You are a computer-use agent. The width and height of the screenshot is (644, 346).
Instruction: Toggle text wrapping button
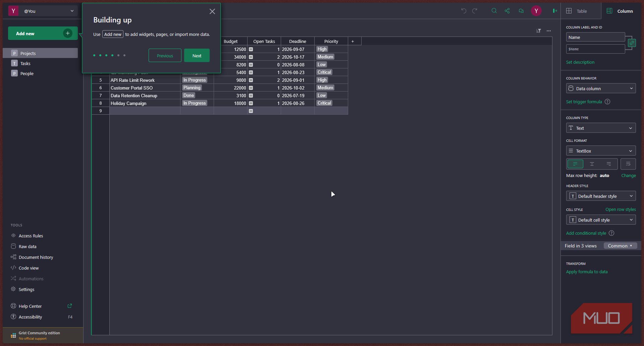[628, 164]
